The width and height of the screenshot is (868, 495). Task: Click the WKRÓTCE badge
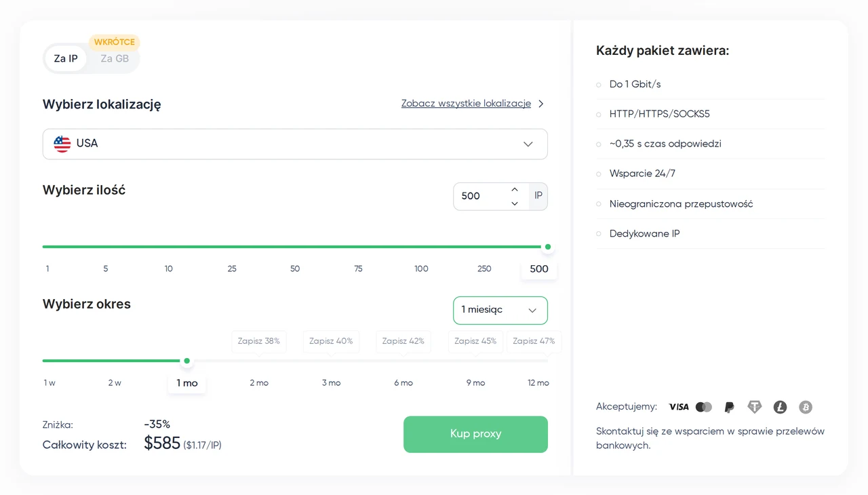pyautogui.click(x=115, y=42)
